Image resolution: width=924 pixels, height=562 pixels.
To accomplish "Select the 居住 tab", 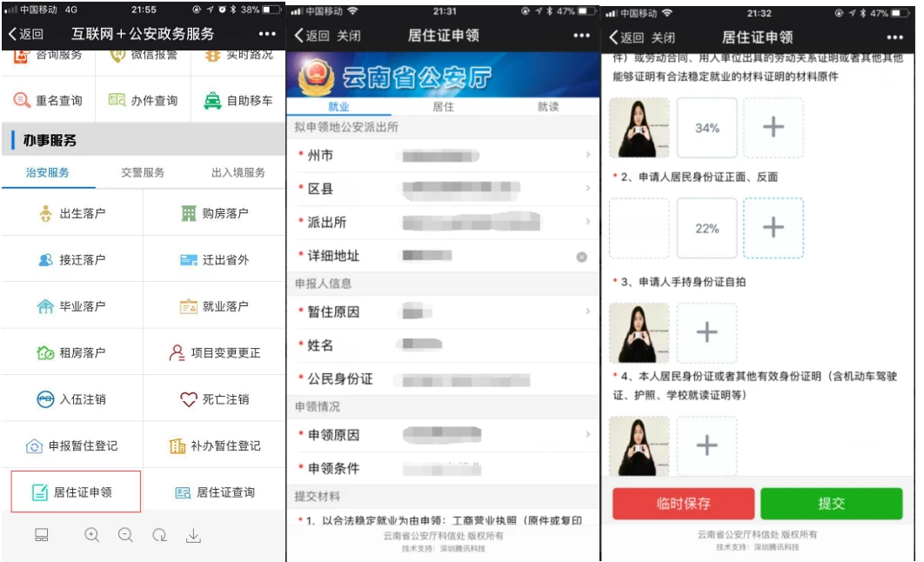I will tap(443, 107).
